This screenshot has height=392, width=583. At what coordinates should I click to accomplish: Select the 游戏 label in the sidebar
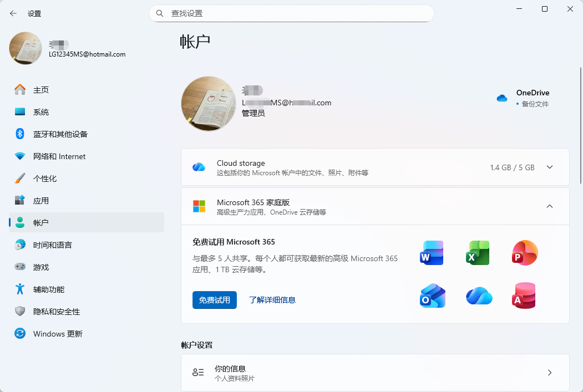click(x=41, y=267)
